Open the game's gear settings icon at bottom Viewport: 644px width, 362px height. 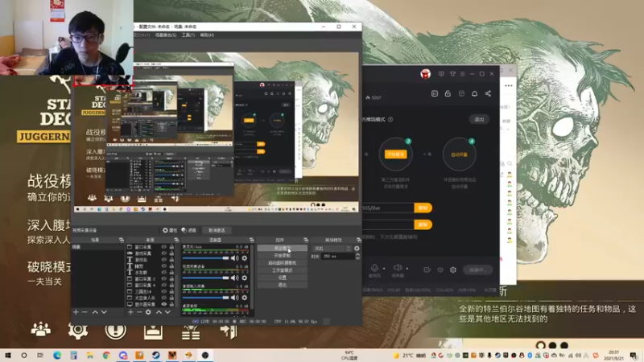(78, 331)
